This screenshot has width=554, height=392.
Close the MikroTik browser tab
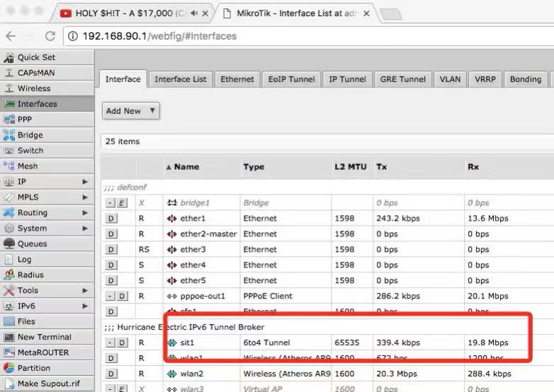[x=366, y=13]
